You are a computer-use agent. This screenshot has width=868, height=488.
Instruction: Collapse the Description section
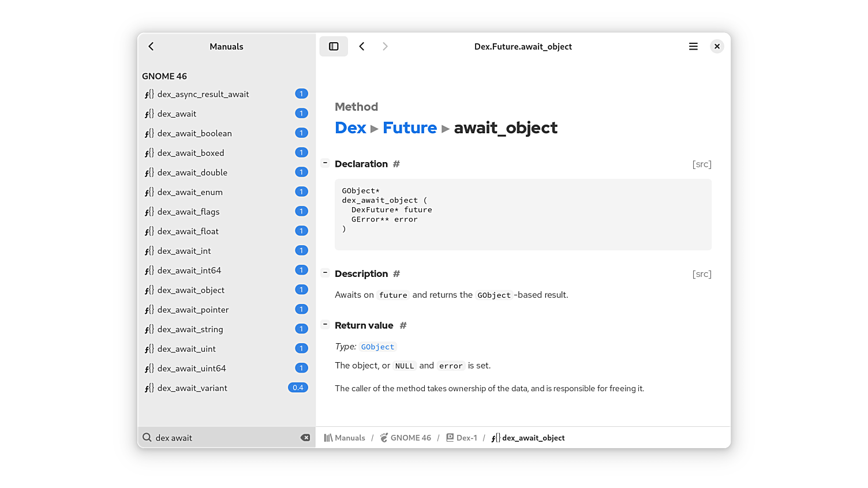pos(325,273)
